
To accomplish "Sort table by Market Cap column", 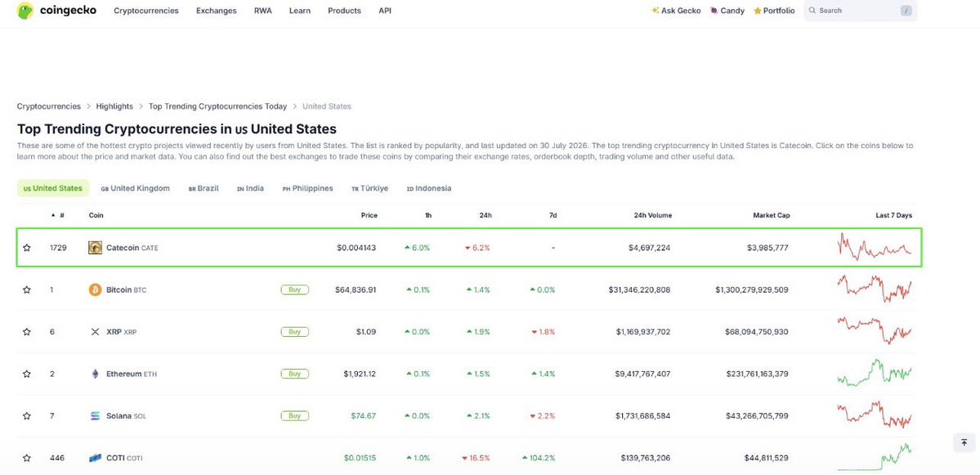I will point(772,216).
